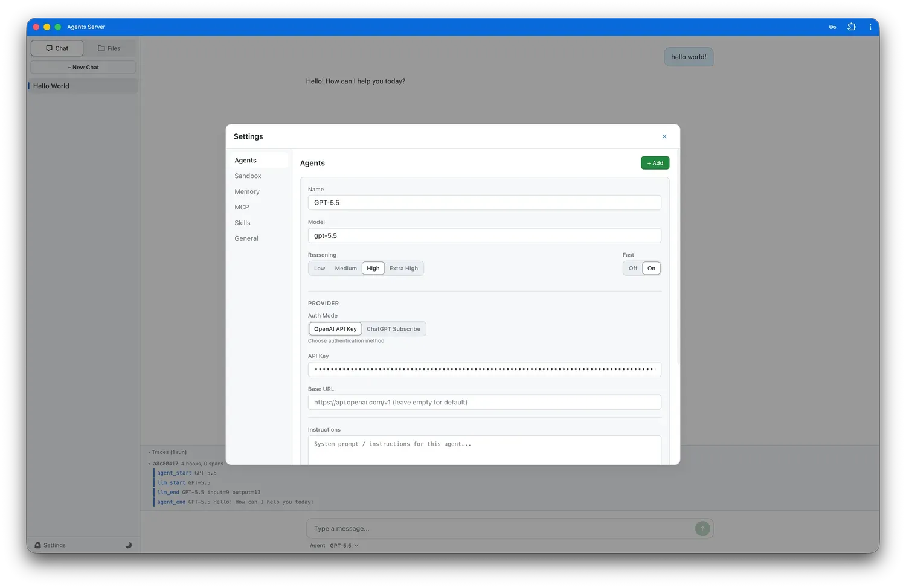Screen dimensions: 906x588
Task: Open the Sandbox settings section
Action: (x=248, y=176)
